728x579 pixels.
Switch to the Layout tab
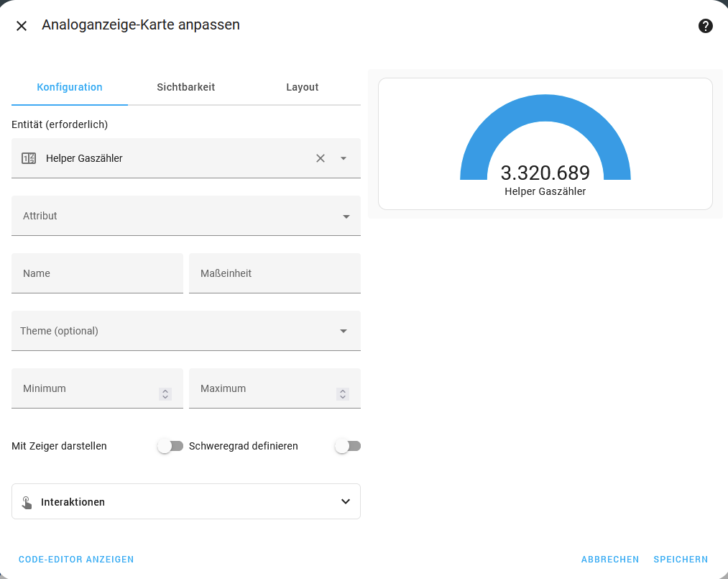pyautogui.click(x=302, y=87)
